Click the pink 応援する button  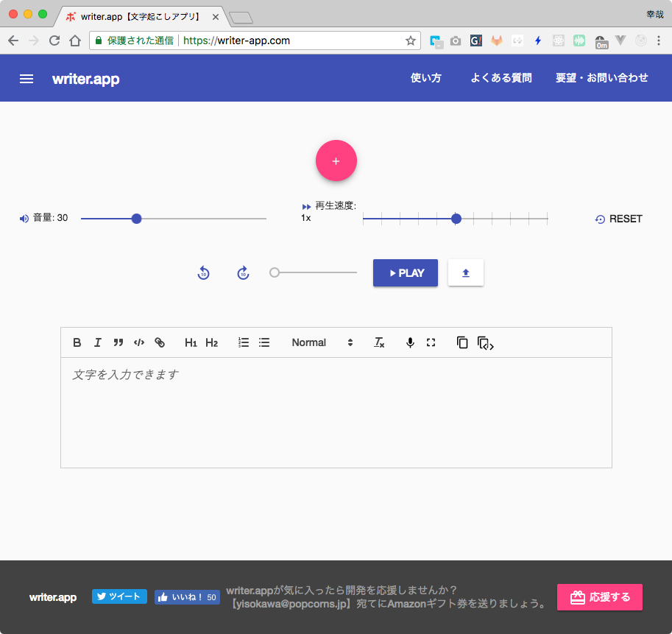599,597
